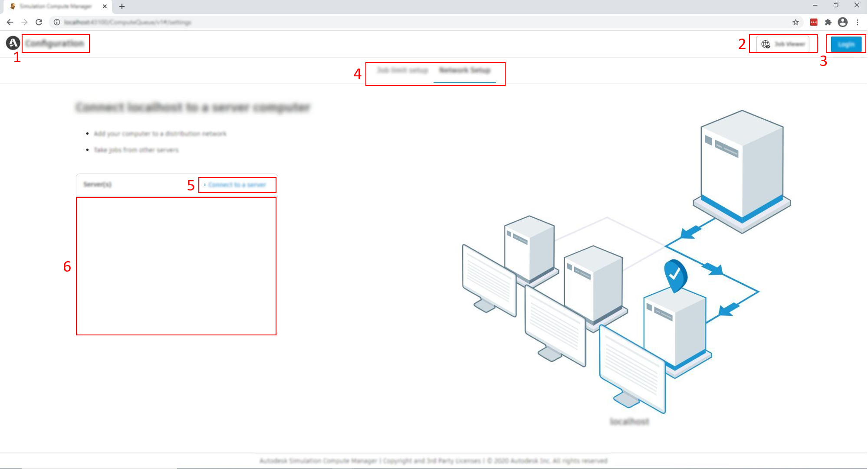Click the Autodesk logo icon
Screen dimensions: 868x469
[13, 43]
